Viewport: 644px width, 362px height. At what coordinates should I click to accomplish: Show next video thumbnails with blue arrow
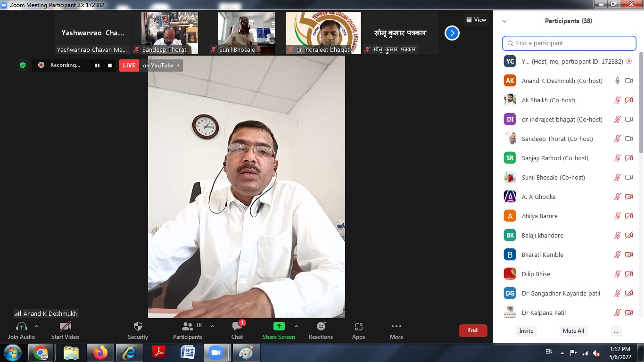click(452, 33)
